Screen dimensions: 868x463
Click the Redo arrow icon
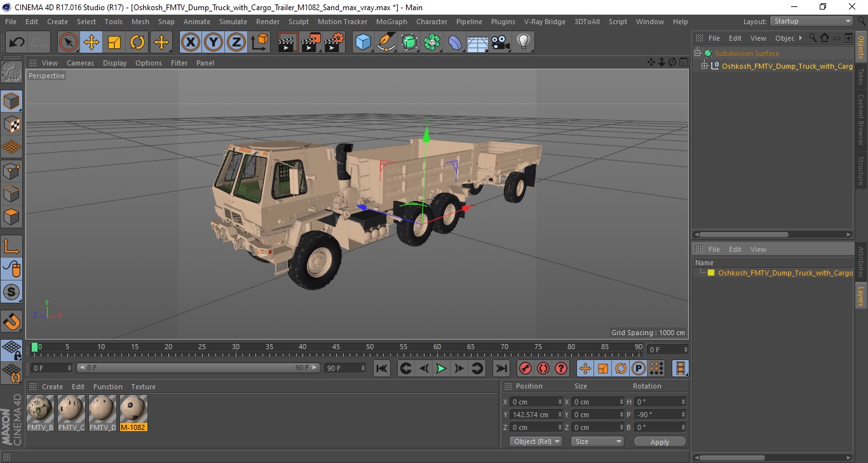(39, 43)
